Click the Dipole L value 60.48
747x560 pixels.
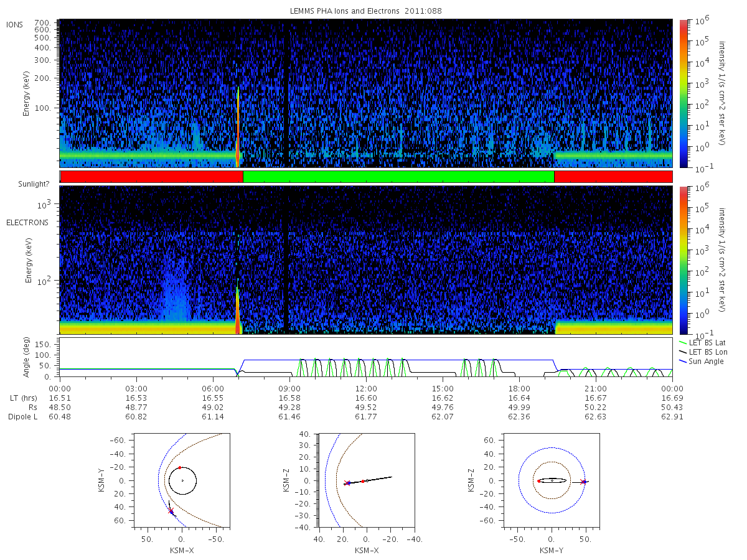click(60, 417)
